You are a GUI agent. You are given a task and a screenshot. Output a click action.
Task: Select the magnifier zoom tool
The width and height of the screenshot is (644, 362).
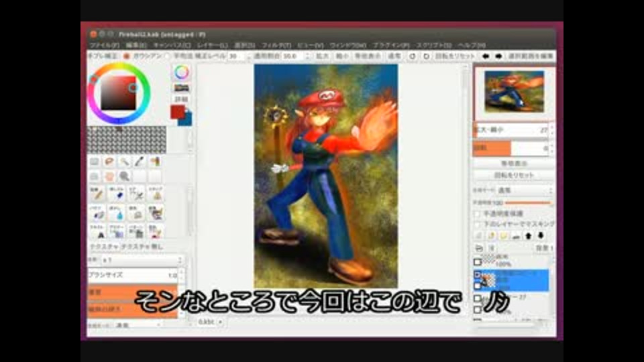125,176
